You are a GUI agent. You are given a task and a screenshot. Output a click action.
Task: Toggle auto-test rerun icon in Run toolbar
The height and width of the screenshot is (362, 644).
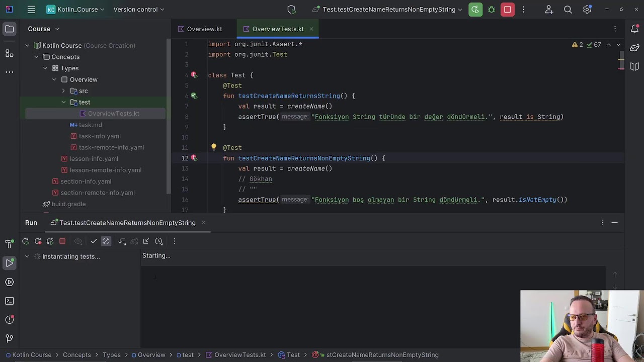click(x=50, y=241)
